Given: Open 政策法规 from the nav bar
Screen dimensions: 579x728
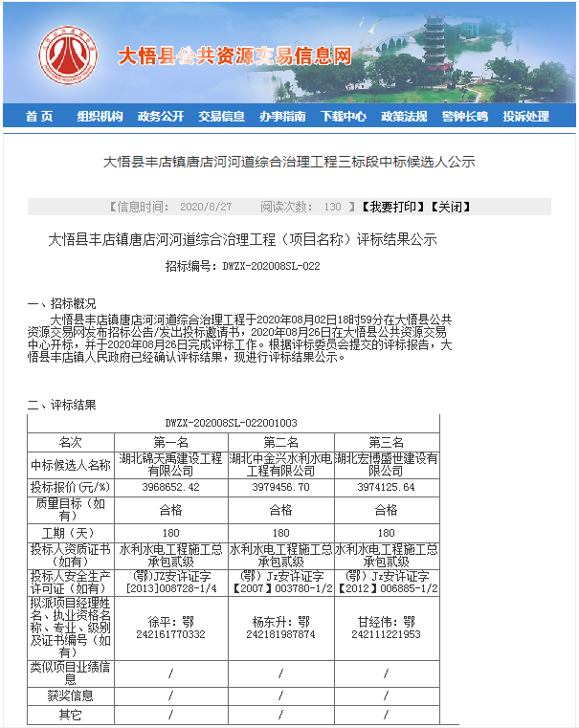Looking at the screenshot, I should pos(404,117).
